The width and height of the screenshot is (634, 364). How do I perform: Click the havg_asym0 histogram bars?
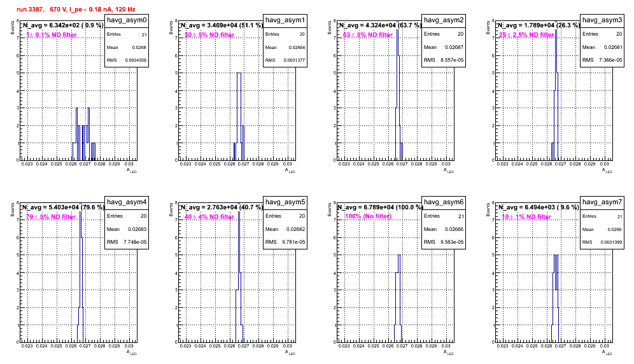(x=84, y=134)
